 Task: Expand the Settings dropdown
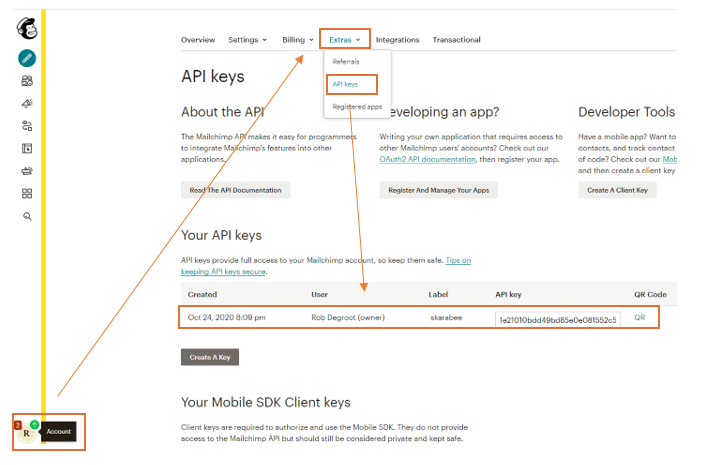pyautogui.click(x=247, y=40)
